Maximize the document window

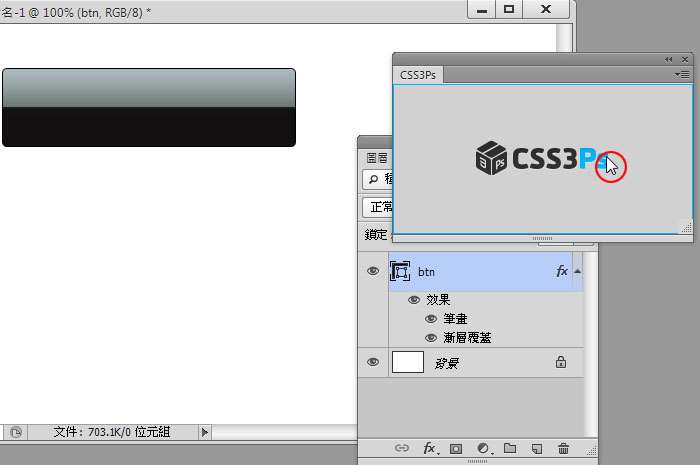tap(509, 9)
